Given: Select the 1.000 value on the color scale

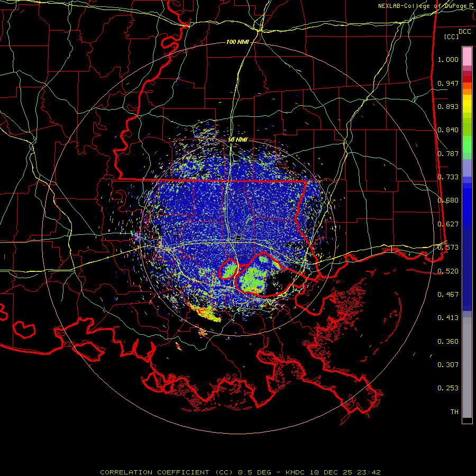Looking at the screenshot, I should point(448,59).
